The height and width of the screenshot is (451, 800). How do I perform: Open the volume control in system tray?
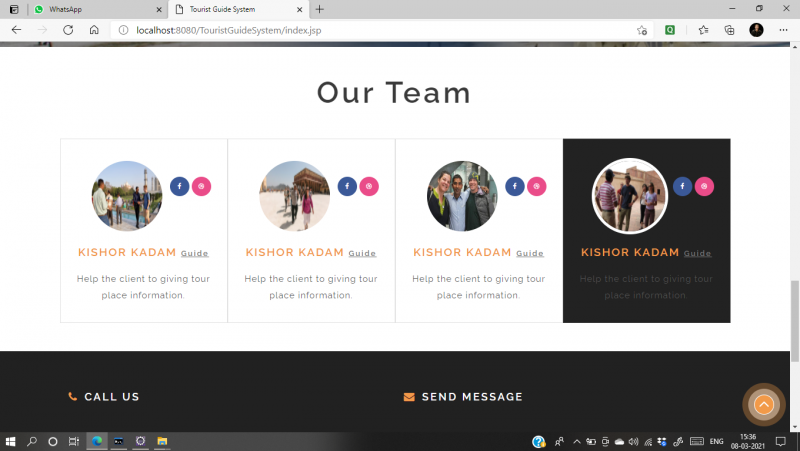tap(633, 442)
